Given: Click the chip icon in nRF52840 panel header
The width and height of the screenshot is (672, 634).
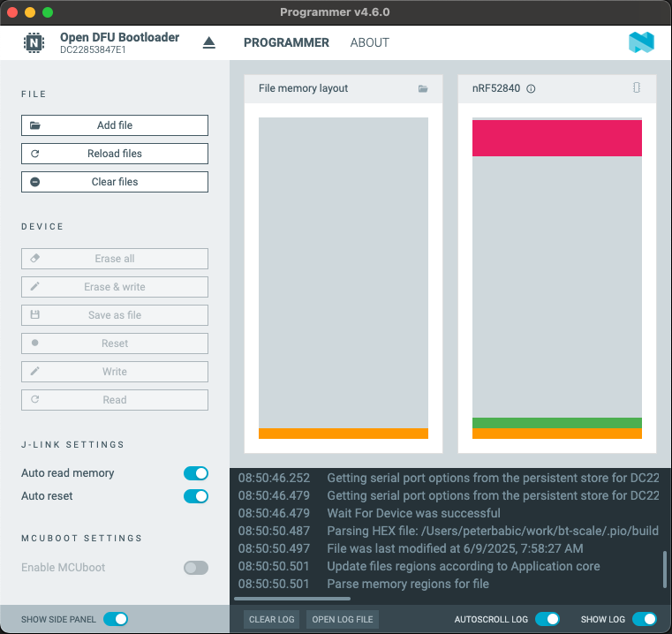Looking at the screenshot, I should pyautogui.click(x=637, y=87).
